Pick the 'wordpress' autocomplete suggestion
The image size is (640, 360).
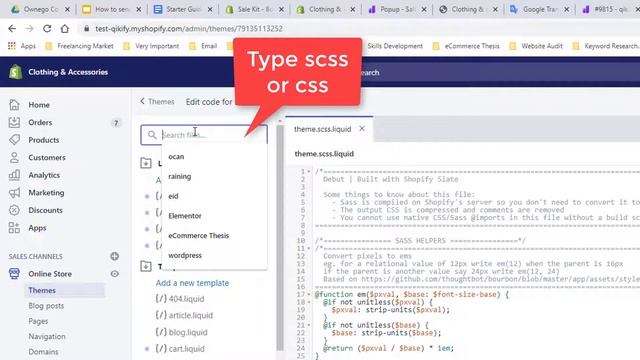coord(185,255)
